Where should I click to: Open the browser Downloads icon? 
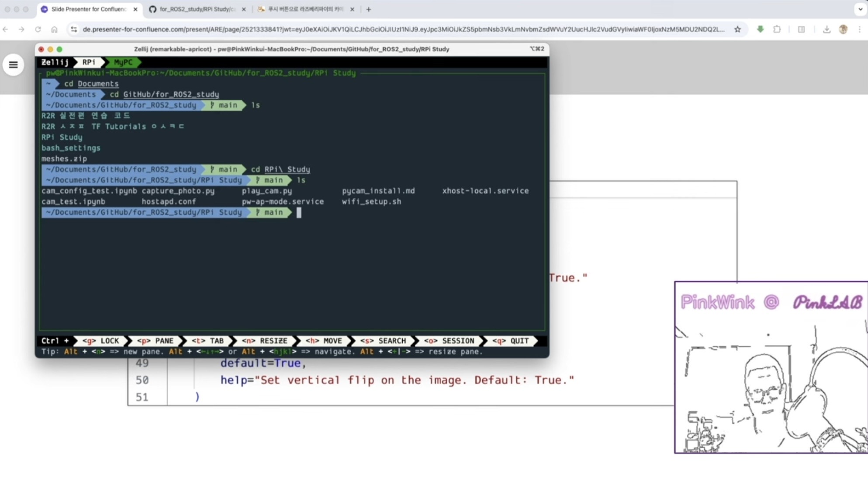(x=827, y=29)
